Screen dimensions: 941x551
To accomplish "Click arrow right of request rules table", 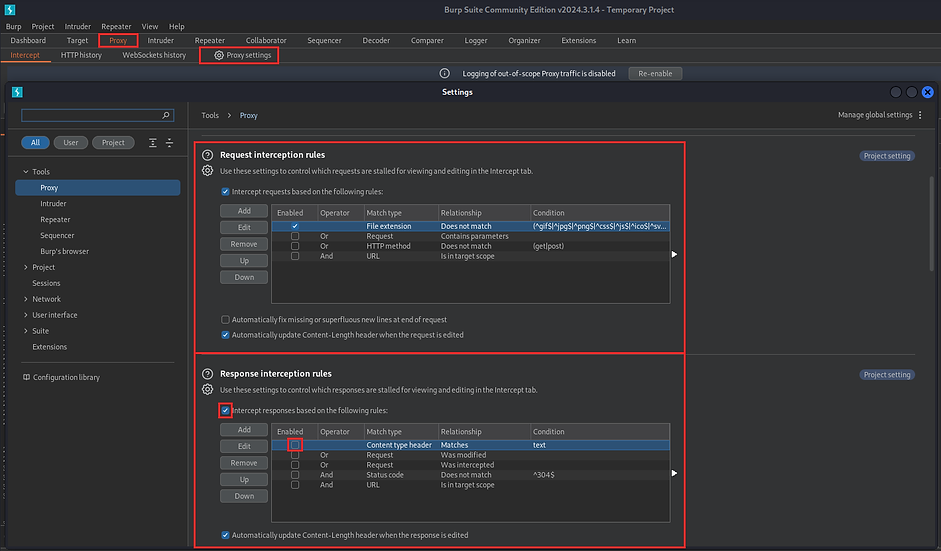I will (x=675, y=254).
